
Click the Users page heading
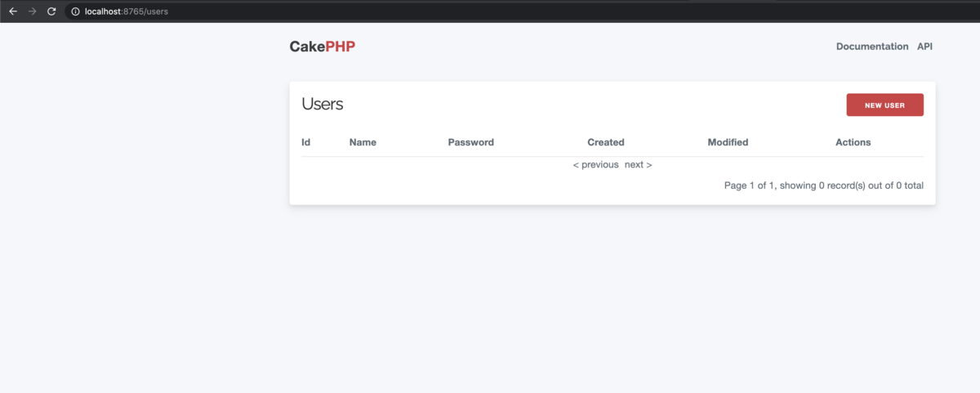323,104
